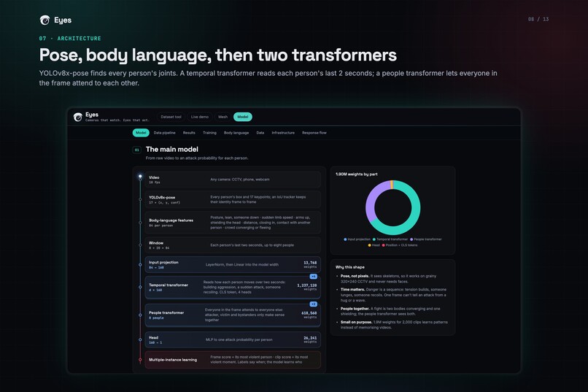The image size is (588, 392).
Task: Click the ×2 badge on People transformer
Action: coord(314,304)
